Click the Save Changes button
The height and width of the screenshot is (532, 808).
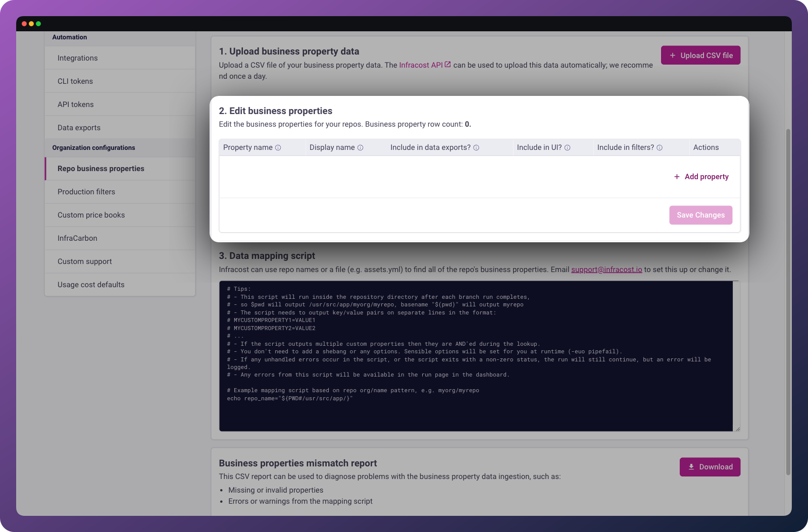pos(700,215)
